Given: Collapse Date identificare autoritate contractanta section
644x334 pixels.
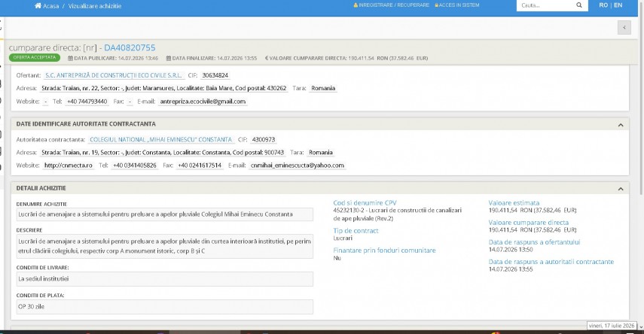Looking at the screenshot, I should pos(621,125).
